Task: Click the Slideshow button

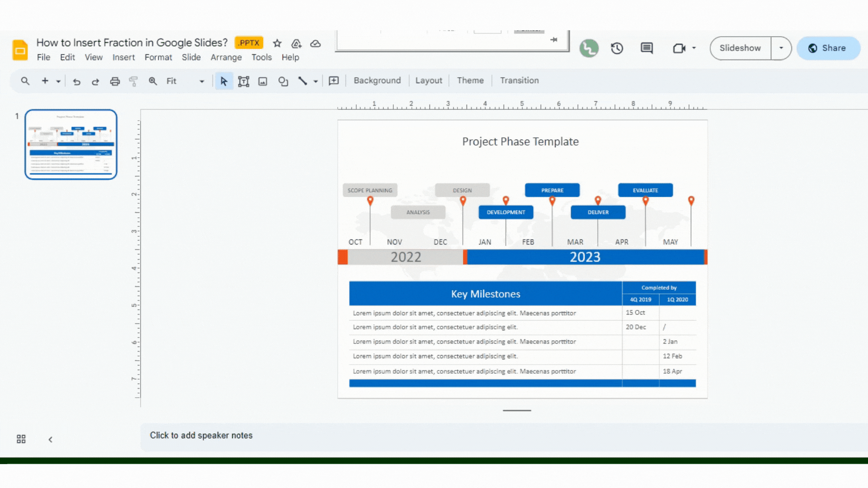Action: 741,47
